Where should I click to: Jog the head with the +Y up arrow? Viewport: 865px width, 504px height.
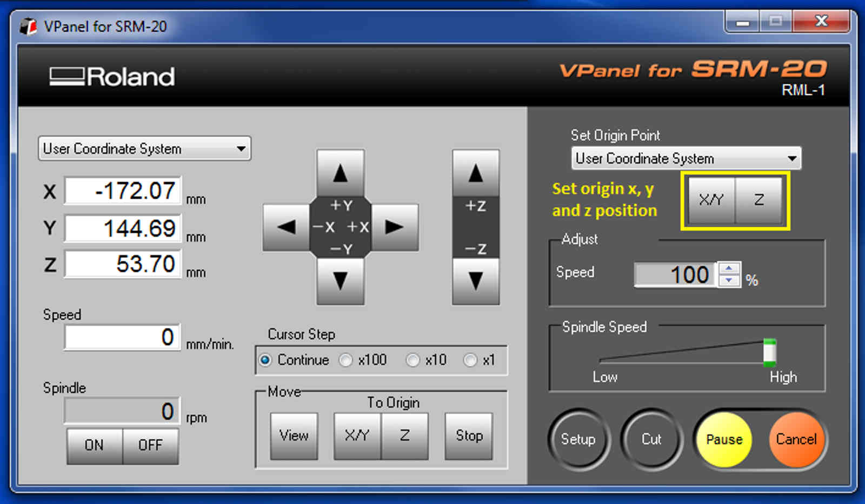pos(340,173)
